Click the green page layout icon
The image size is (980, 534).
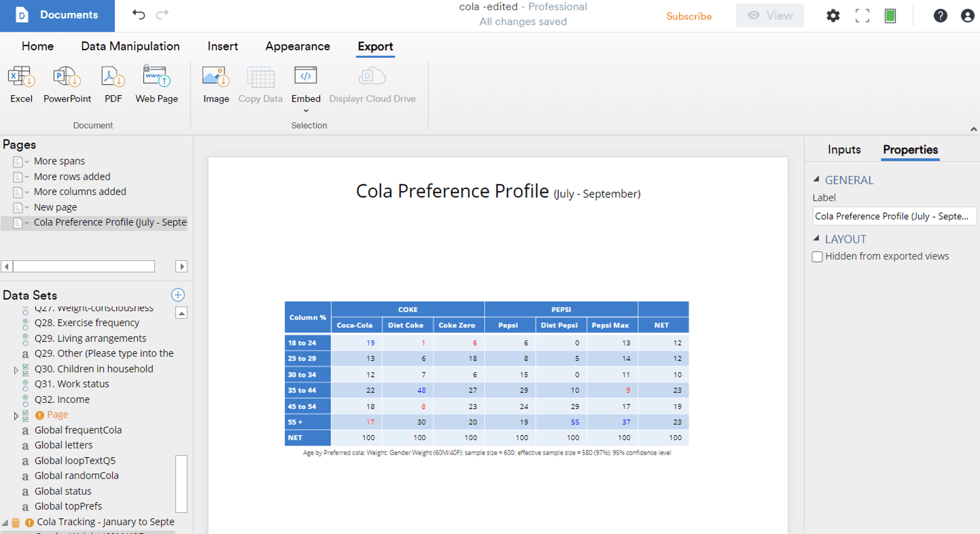890,16
